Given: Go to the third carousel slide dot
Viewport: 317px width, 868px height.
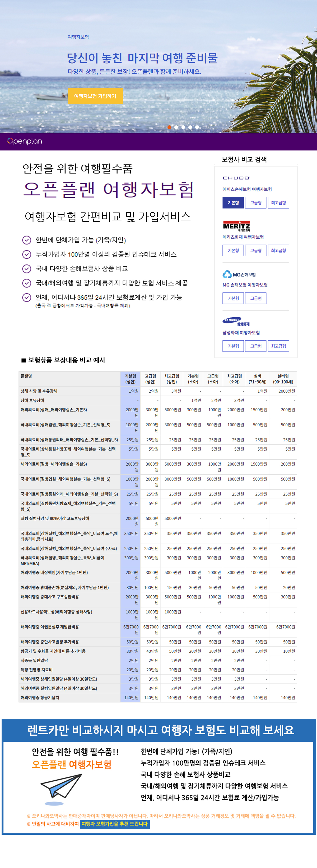Looking at the screenshot, I should [183, 127].
